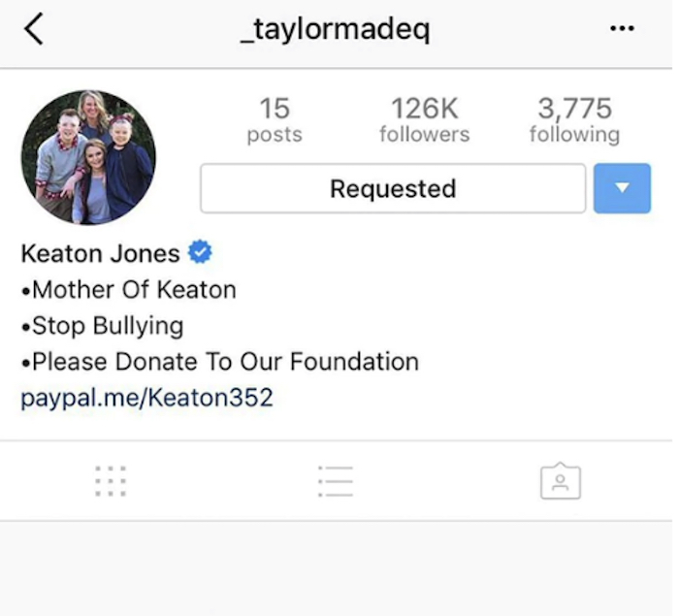
Task: Select the Keaton Jones display name
Action: point(100,253)
